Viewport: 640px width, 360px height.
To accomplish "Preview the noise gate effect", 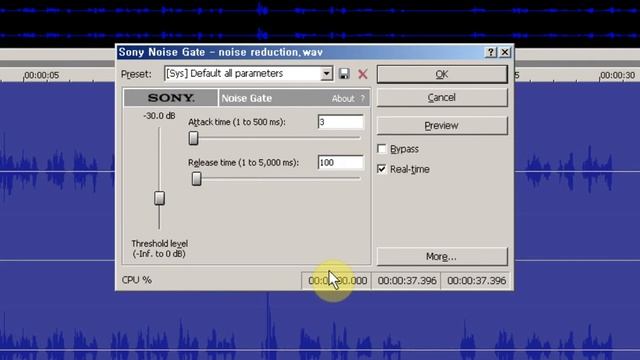I will pos(442,125).
